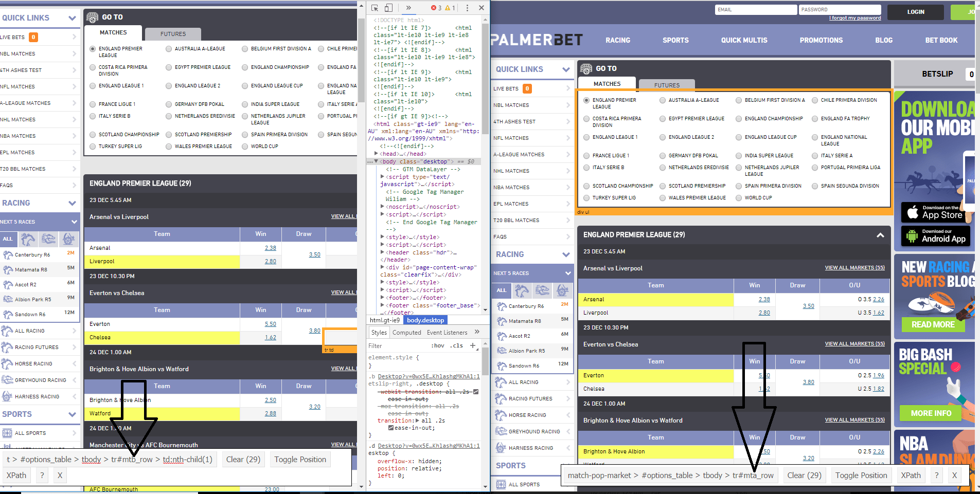Click the ALL SPORTS icon in the login window

[x=501, y=484]
